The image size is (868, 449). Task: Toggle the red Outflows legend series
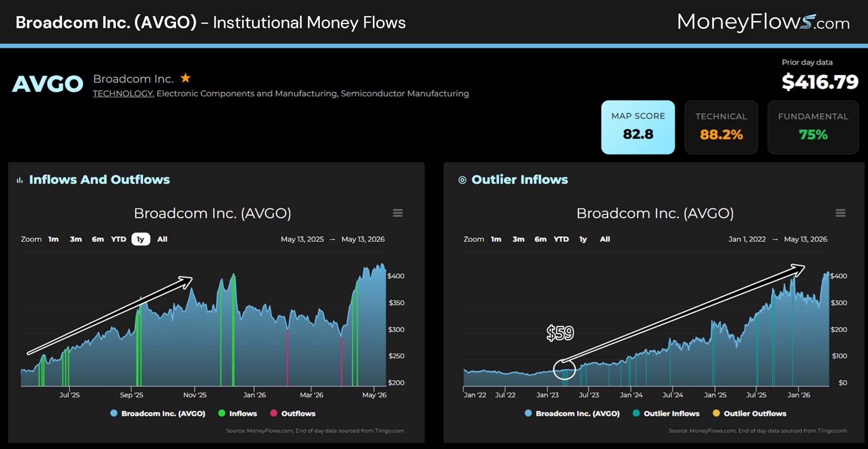coord(293,413)
